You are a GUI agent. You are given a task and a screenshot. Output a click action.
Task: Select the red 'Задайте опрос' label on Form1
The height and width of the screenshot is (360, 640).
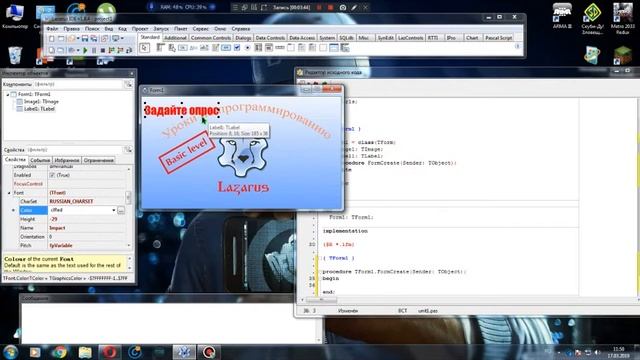coord(182,110)
